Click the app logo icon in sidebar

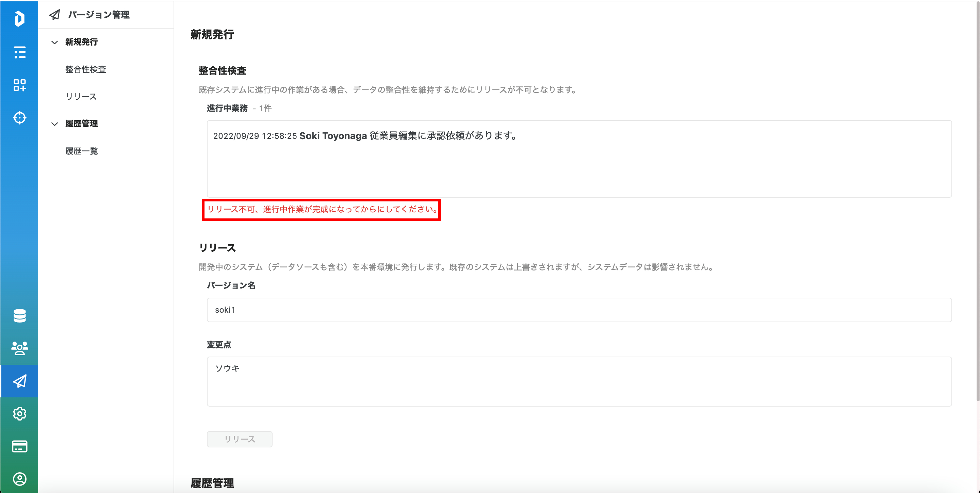19,19
